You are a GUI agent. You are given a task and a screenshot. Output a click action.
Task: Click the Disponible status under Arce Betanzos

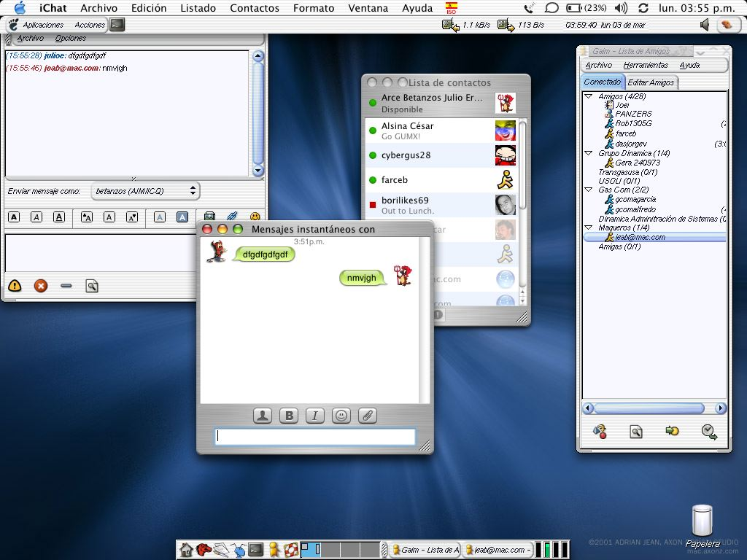coord(402,109)
